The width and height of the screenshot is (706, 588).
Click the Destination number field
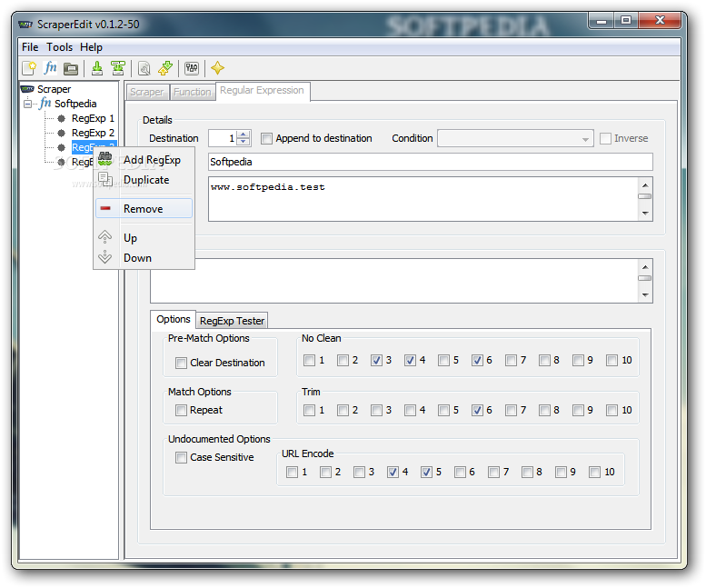click(x=224, y=138)
